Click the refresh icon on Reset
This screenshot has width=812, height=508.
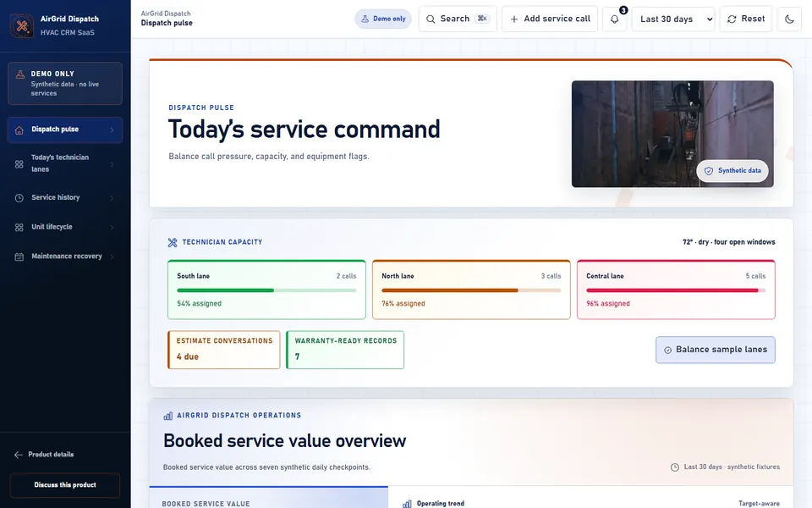pos(732,19)
